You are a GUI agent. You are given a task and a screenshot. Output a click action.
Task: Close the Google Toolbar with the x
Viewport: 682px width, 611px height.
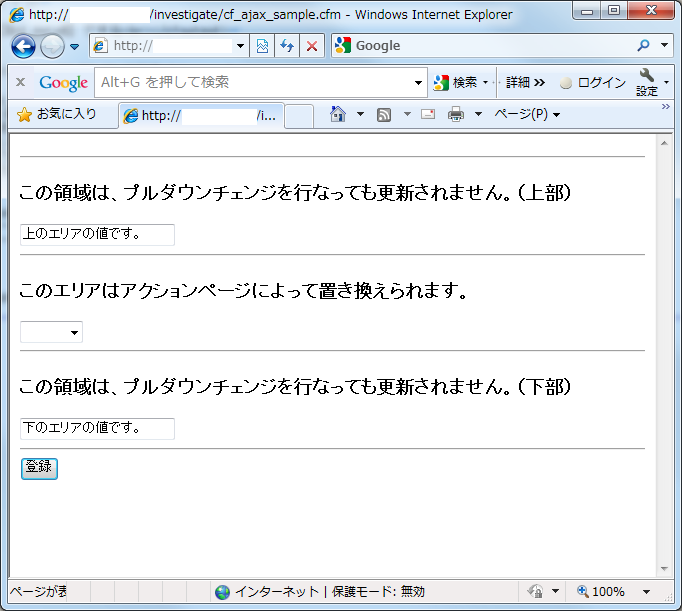20,82
